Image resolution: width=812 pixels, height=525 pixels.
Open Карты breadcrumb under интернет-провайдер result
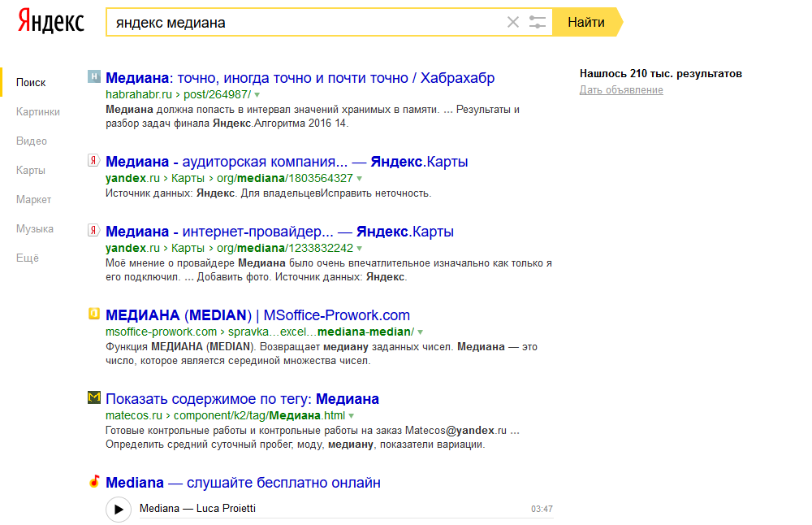pos(188,248)
